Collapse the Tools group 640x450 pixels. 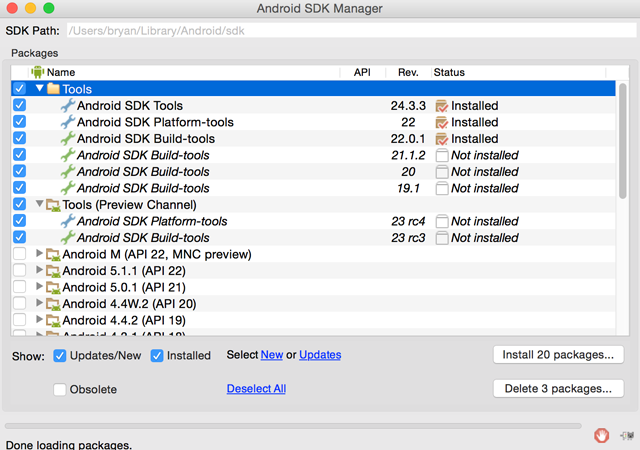[40, 89]
